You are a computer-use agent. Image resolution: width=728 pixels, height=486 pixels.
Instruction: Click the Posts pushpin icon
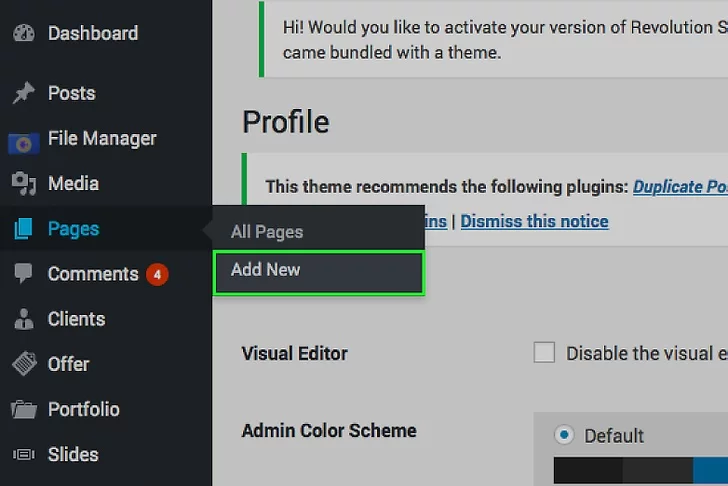point(23,93)
